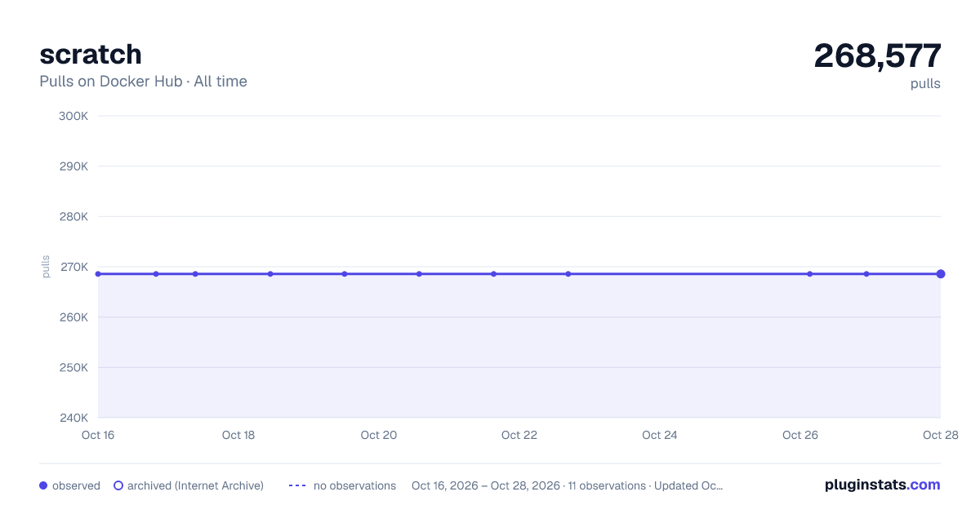The width and height of the screenshot is (980, 514).
Task: Click the 'Oct 22' x-axis label
Action: coord(519,435)
